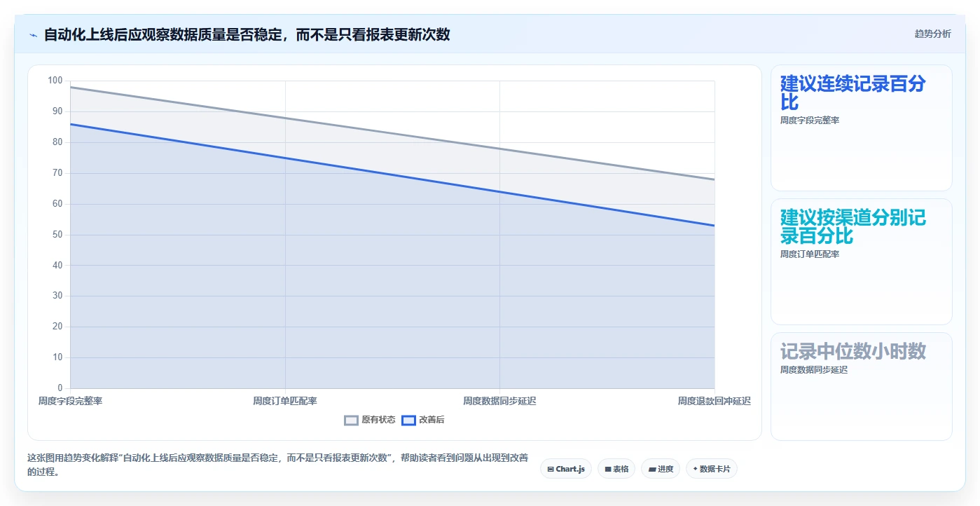
Task: Click the lightning icon beside the title
Action: click(33, 34)
